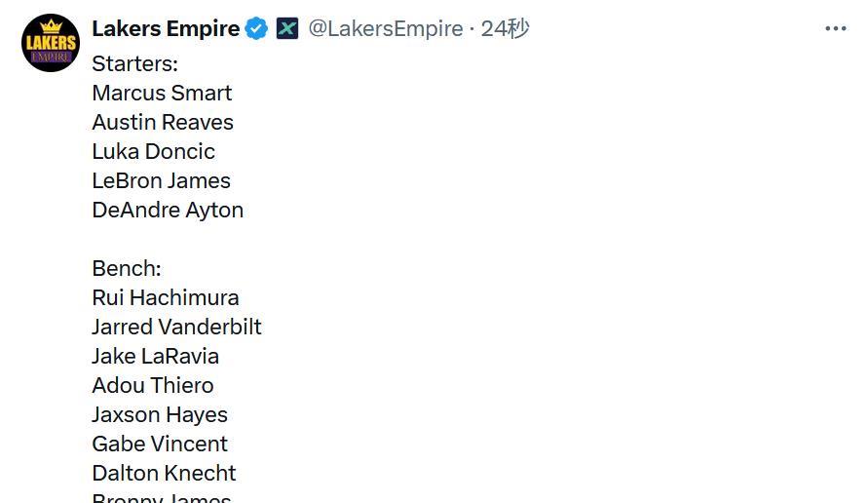The image size is (868, 503).
Task: Click the Dalton Knecht line
Action: click(x=164, y=474)
